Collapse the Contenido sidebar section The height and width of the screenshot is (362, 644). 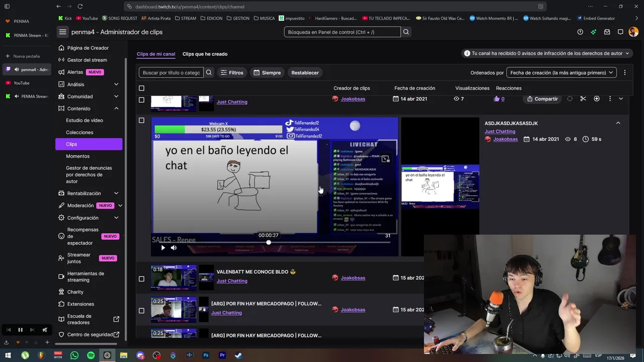coord(116,108)
